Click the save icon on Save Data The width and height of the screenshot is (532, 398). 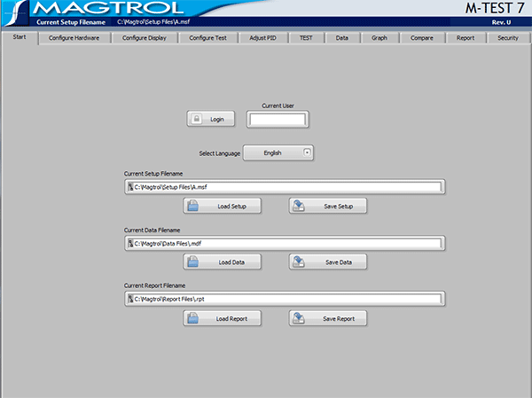click(299, 262)
